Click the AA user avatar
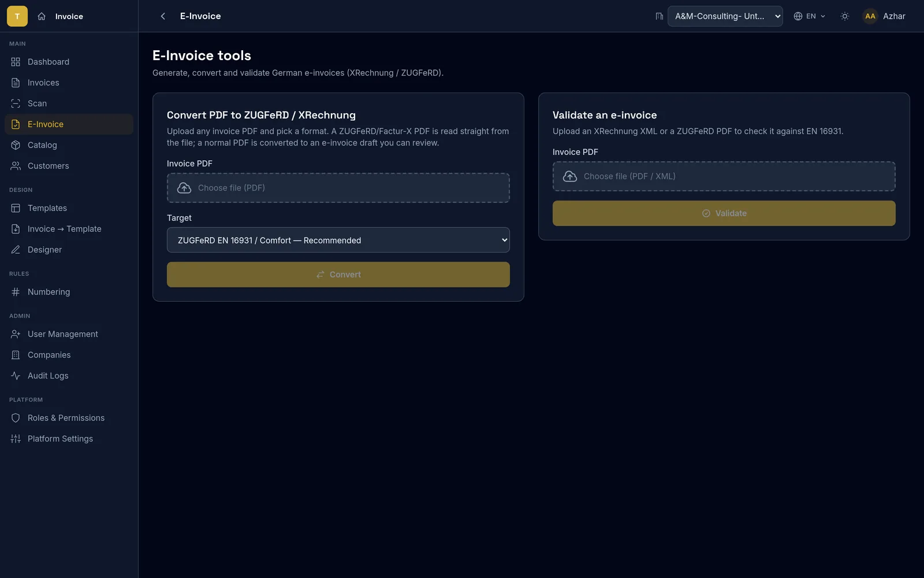The height and width of the screenshot is (578, 924). click(870, 16)
